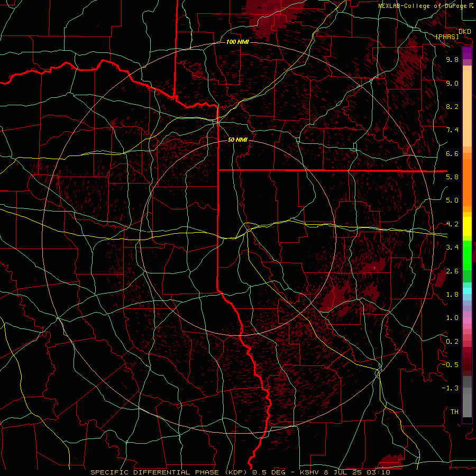Click the 0.2 scale value
The height and width of the screenshot is (476, 476).
tap(452, 342)
